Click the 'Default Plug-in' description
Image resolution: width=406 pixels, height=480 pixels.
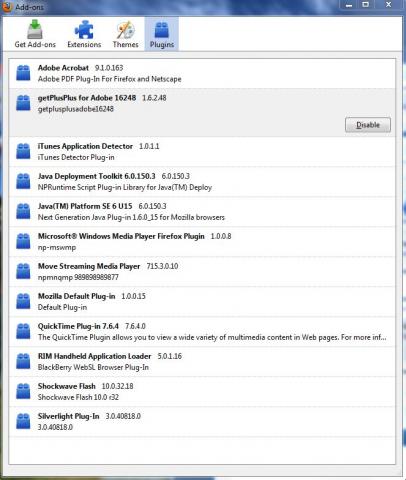[x=62, y=308]
